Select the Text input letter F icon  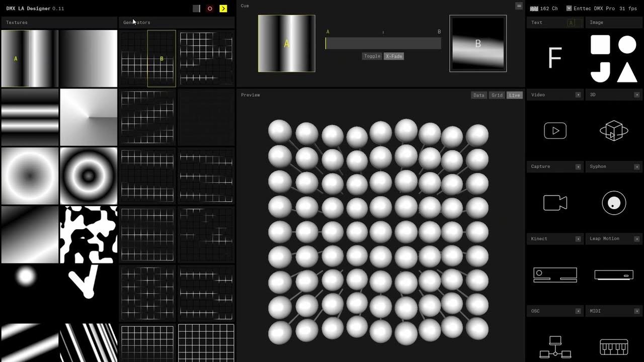tap(555, 58)
